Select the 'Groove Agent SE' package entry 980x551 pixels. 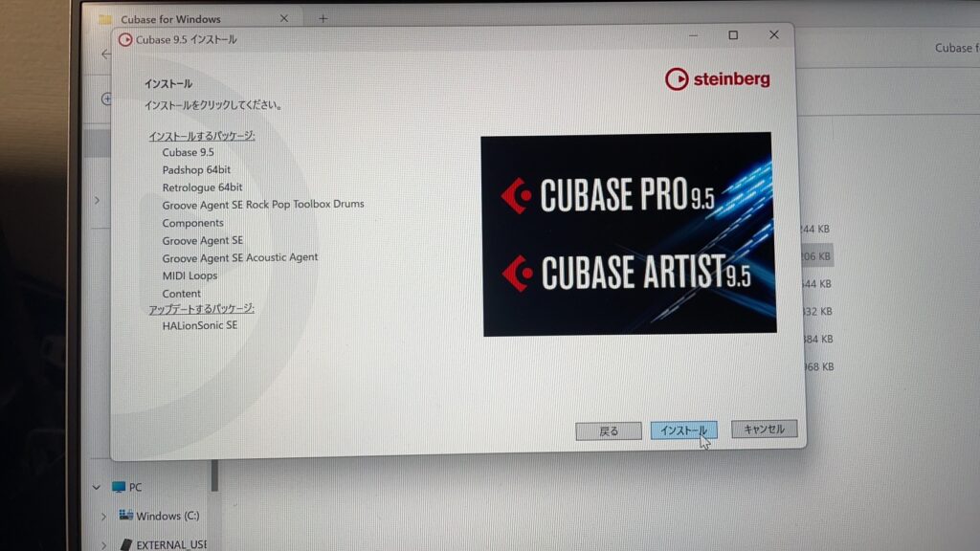203,240
